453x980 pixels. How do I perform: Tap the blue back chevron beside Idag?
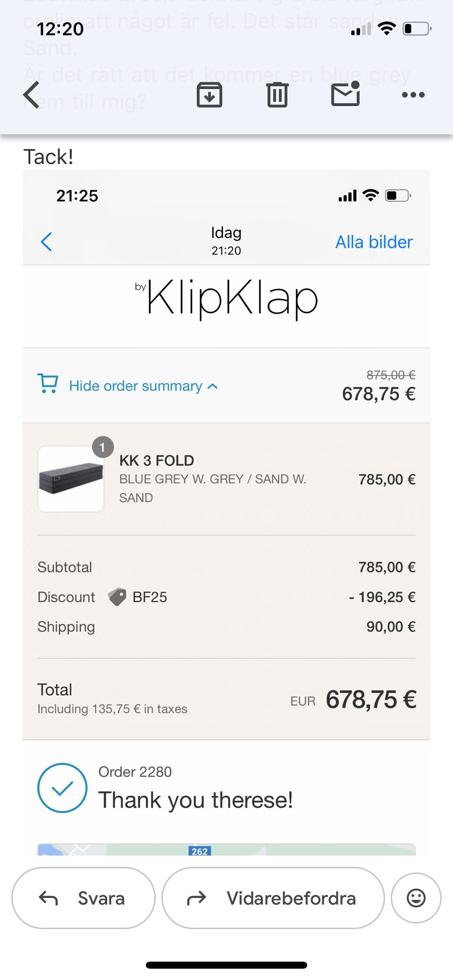coord(46,242)
